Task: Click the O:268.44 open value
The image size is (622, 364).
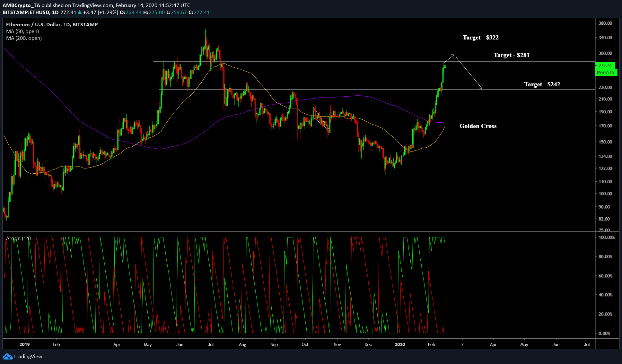Action: coord(131,13)
